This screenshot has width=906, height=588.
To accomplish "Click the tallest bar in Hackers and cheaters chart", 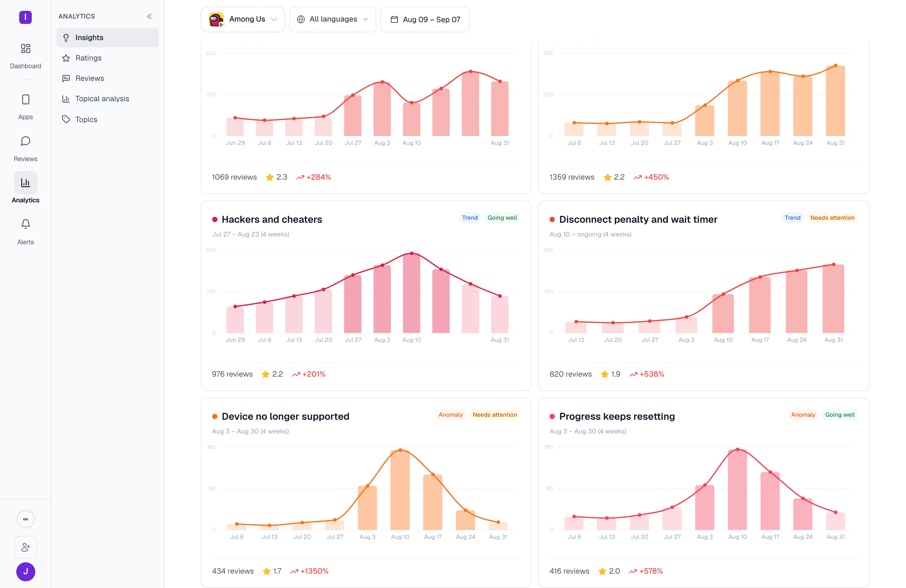I will click(412, 293).
